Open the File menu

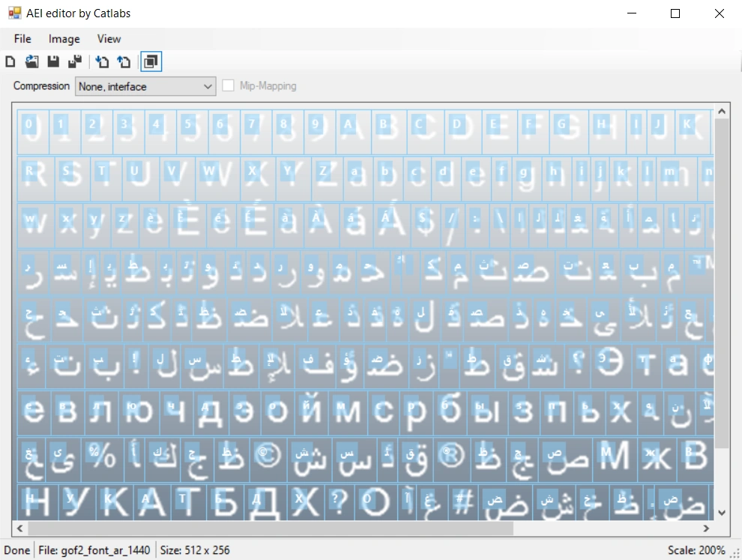22,39
